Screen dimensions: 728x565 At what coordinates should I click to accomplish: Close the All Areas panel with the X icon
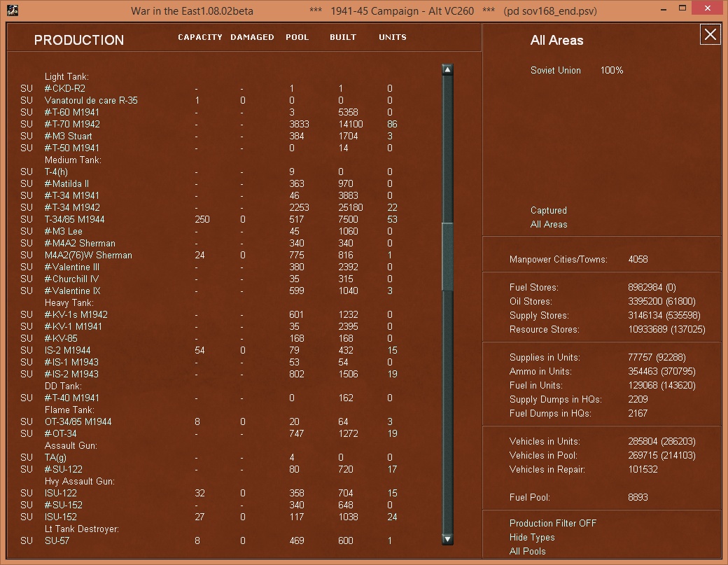point(710,34)
